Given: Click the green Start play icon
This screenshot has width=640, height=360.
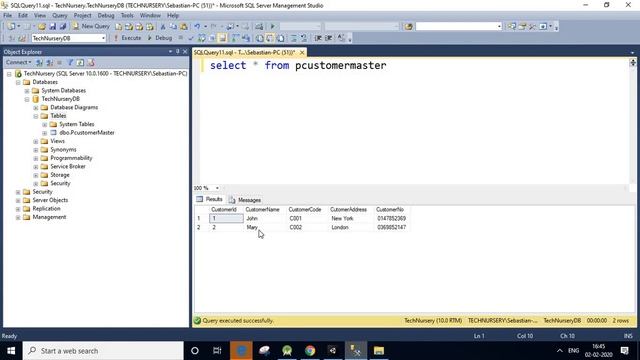Looking at the screenshot, I should click(273, 27).
